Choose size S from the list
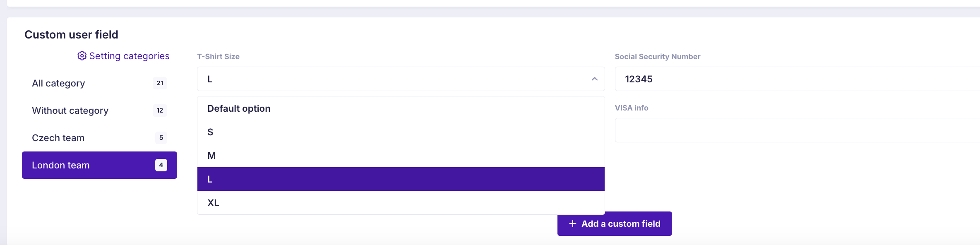The width and height of the screenshot is (980, 245). (401, 132)
